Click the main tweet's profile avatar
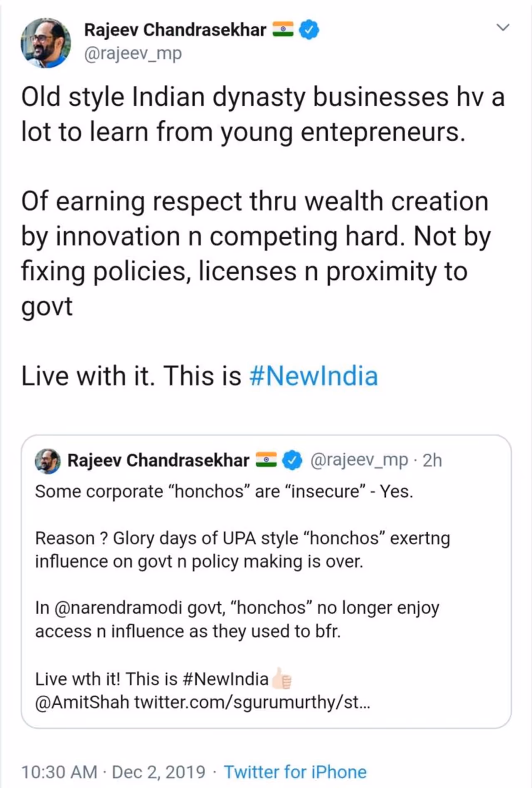532x788 pixels. 46,43
